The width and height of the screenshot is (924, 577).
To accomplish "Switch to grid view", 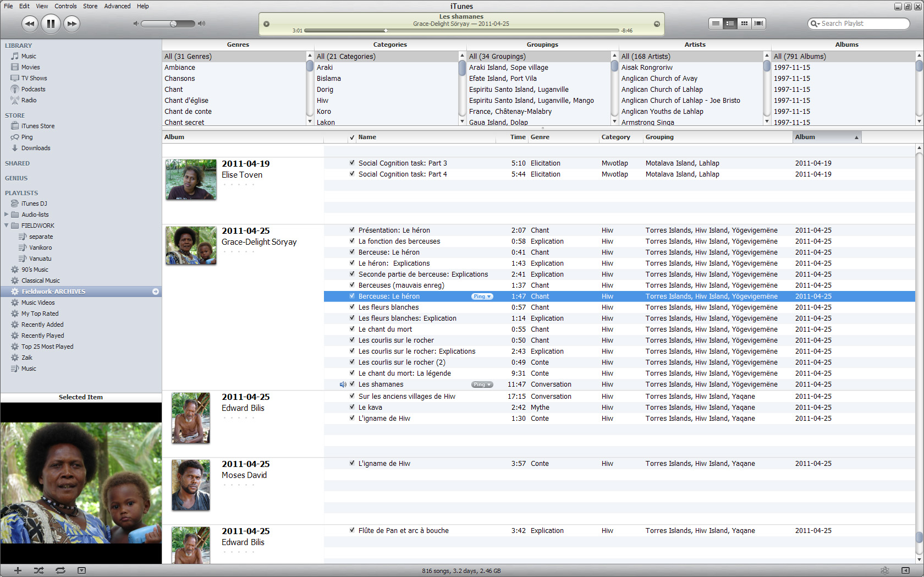I will pyautogui.click(x=744, y=24).
